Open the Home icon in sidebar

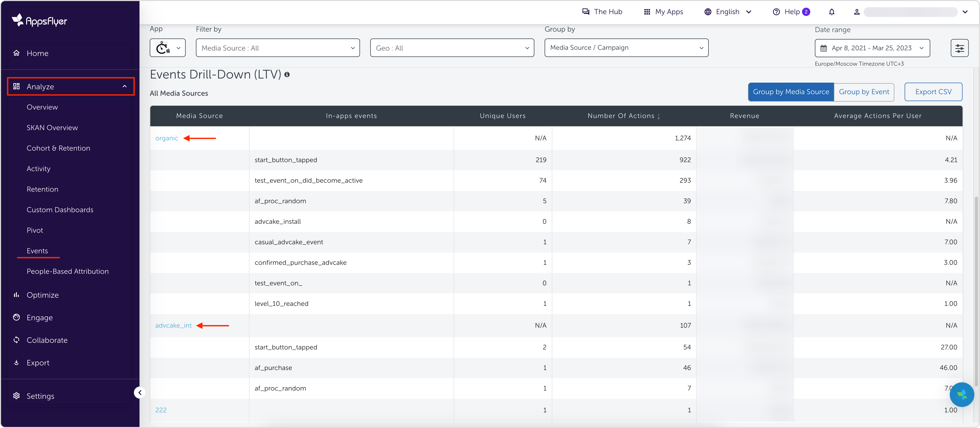[x=16, y=53]
